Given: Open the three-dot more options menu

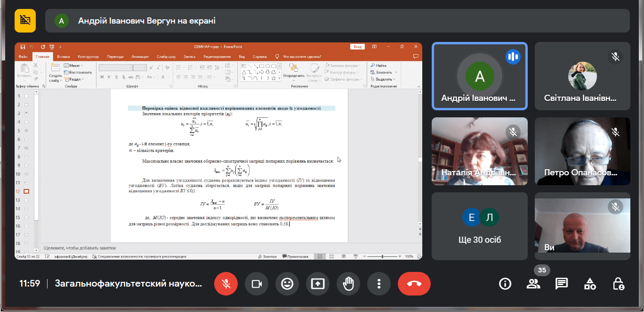Looking at the screenshot, I should click(x=379, y=284).
